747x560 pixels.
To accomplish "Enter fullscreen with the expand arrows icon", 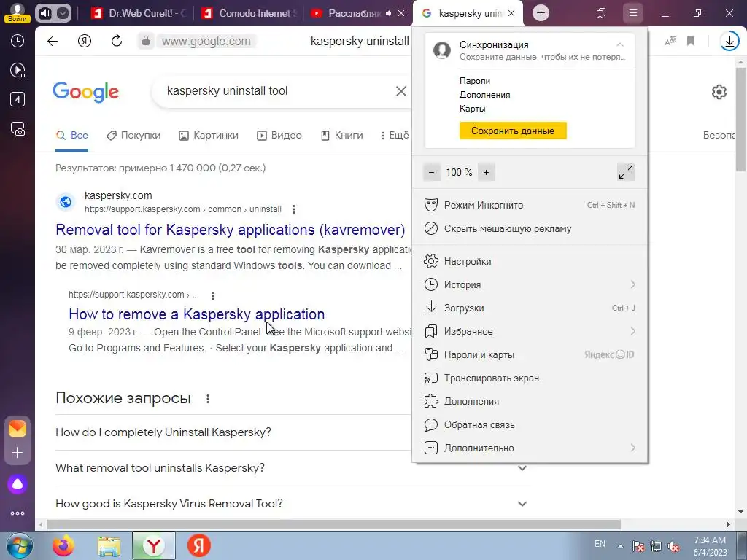I will pos(625,172).
